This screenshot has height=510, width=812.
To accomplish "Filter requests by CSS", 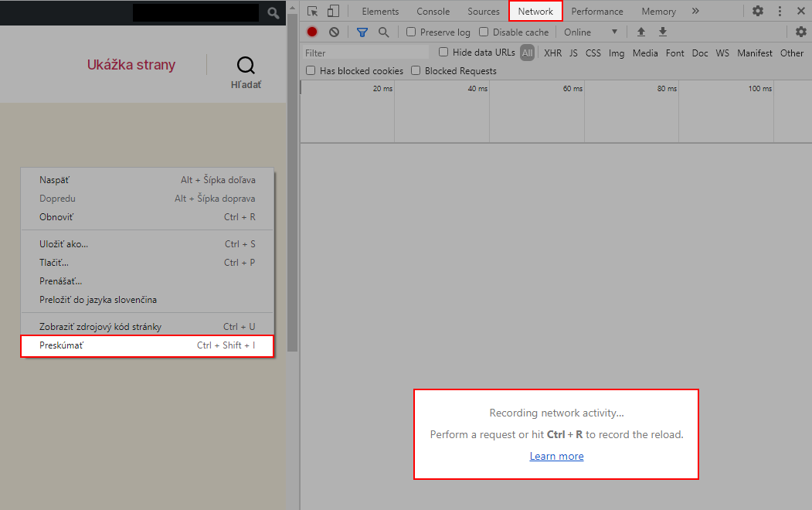I will tap(593, 53).
